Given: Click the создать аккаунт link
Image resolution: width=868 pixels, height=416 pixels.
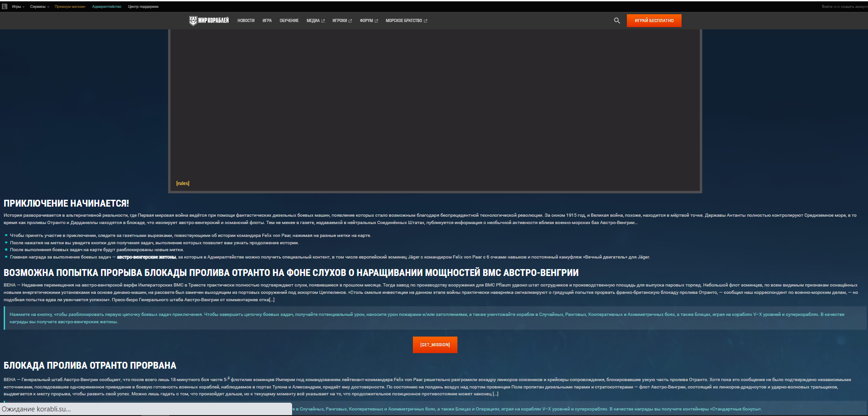Looking at the screenshot, I should [854, 6].
